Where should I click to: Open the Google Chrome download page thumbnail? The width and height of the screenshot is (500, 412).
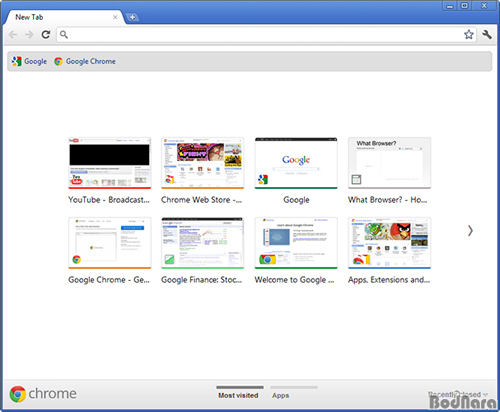pos(110,243)
